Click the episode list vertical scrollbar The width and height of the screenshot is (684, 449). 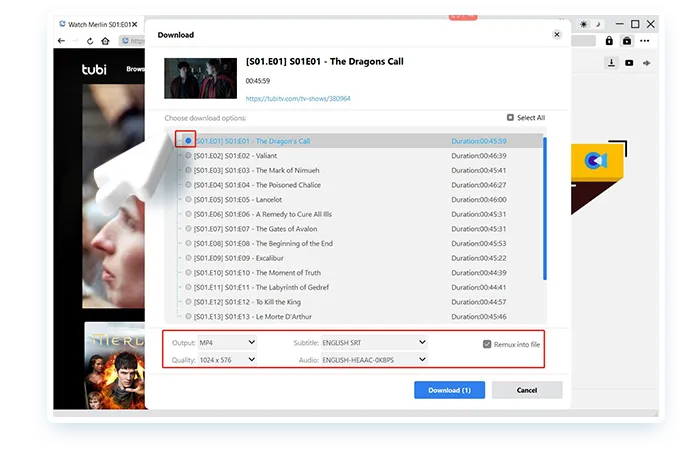click(x=544, y=209)
